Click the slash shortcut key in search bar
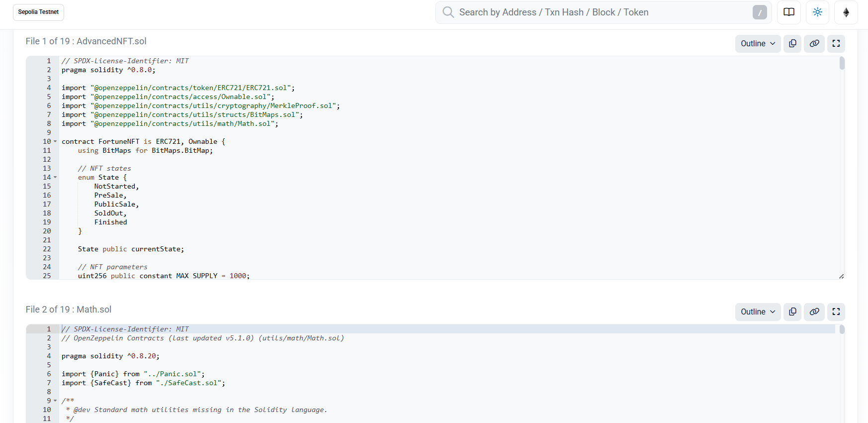Screen dimensions: 868x423 click(759, 12)
